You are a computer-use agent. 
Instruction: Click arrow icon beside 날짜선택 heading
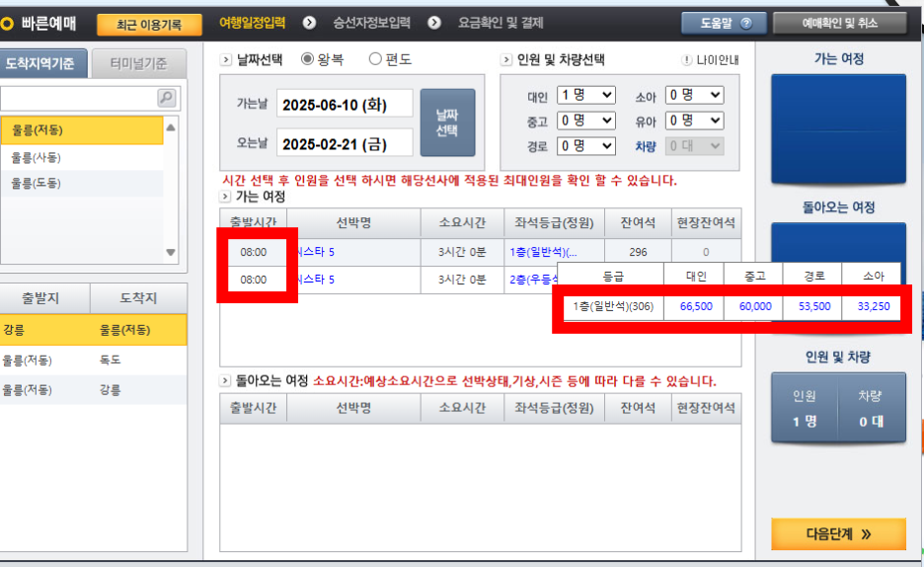point(226,59)
